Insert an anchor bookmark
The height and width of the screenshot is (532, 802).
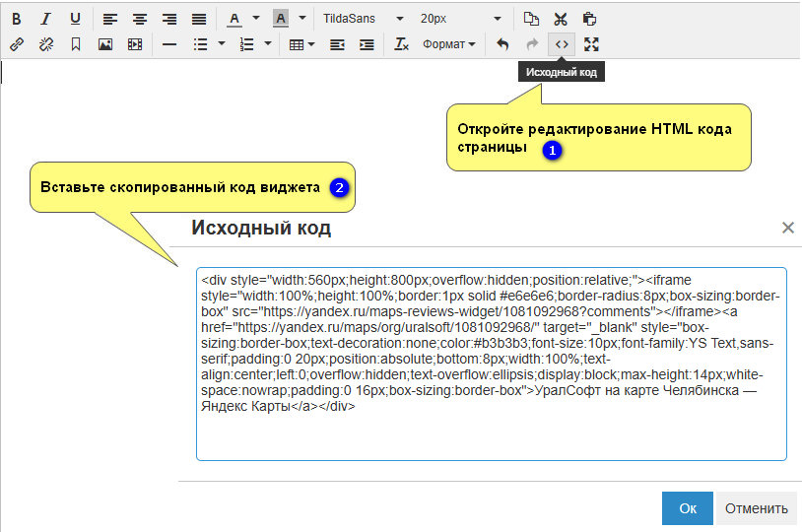click(75, 44)
